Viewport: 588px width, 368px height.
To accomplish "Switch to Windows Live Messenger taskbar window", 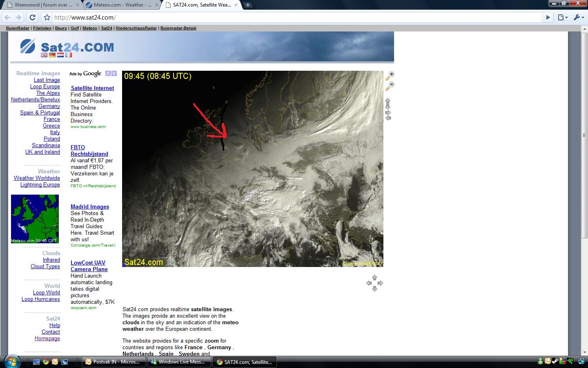I will pos(179,362).
